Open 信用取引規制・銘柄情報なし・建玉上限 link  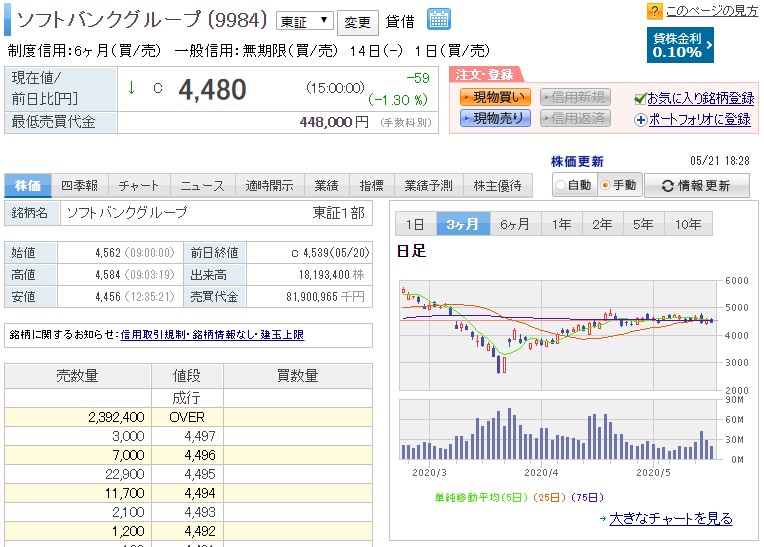212,335
